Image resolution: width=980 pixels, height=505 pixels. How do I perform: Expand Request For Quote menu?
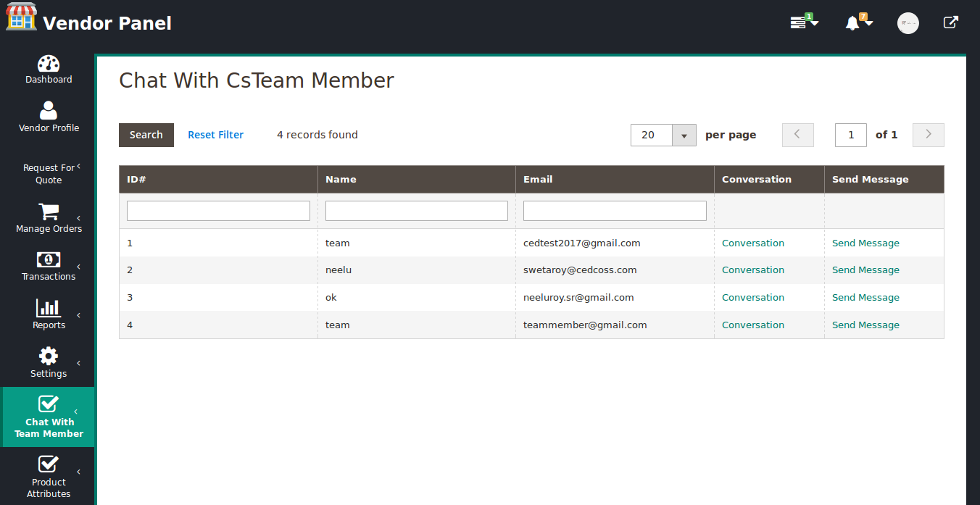[49, 174]
